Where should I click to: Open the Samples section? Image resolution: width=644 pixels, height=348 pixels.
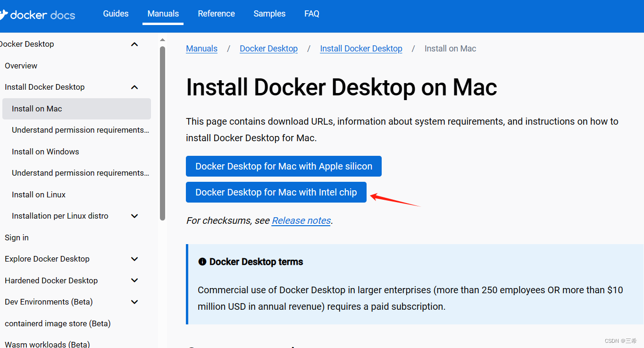(269, 14)
